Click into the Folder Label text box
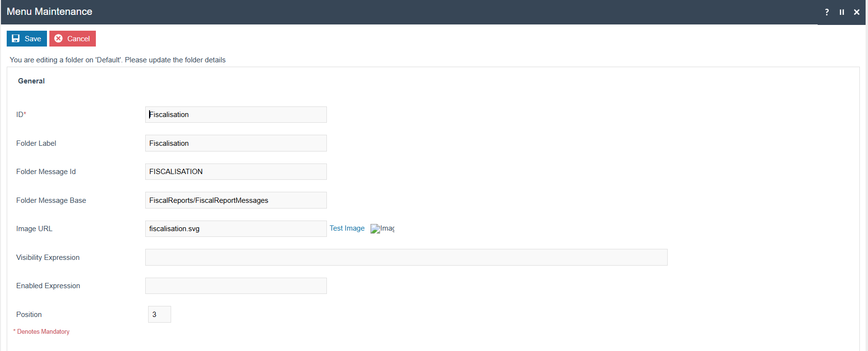 pos(236,143)
